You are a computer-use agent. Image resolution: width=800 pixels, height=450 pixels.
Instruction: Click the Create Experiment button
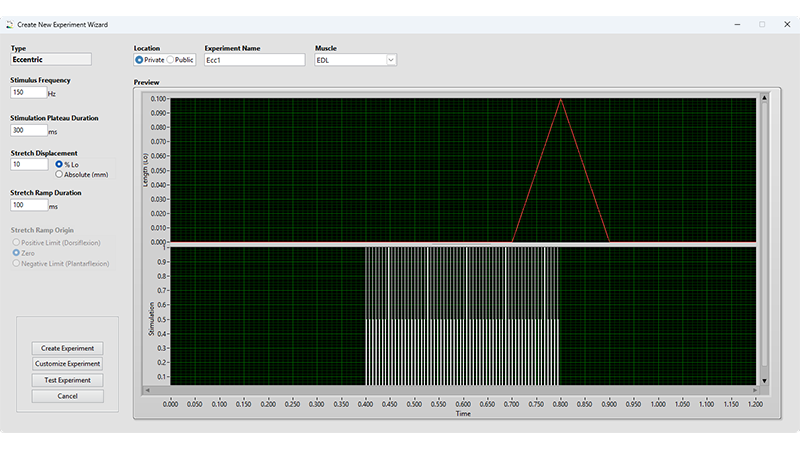click(x=67, y=348)
